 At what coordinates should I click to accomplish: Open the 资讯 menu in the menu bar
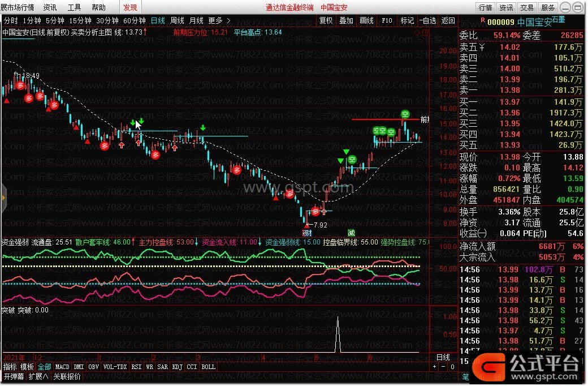click(50, 7)
